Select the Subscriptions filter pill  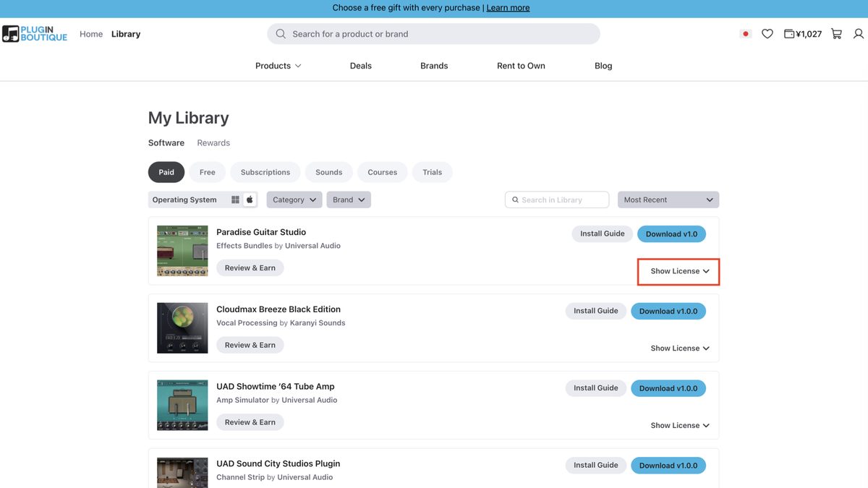pyautogui.click(x=265, y=172)
